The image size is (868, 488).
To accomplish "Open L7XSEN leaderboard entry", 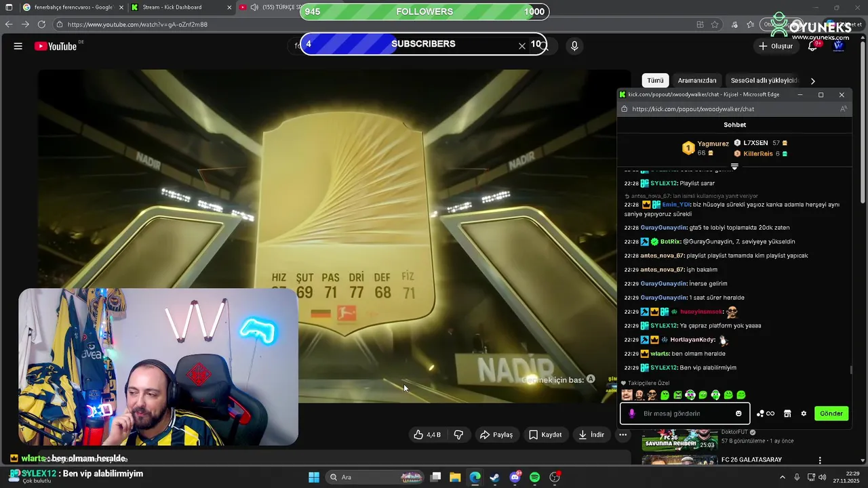I will pyautogui.click(x=761, y=143).
